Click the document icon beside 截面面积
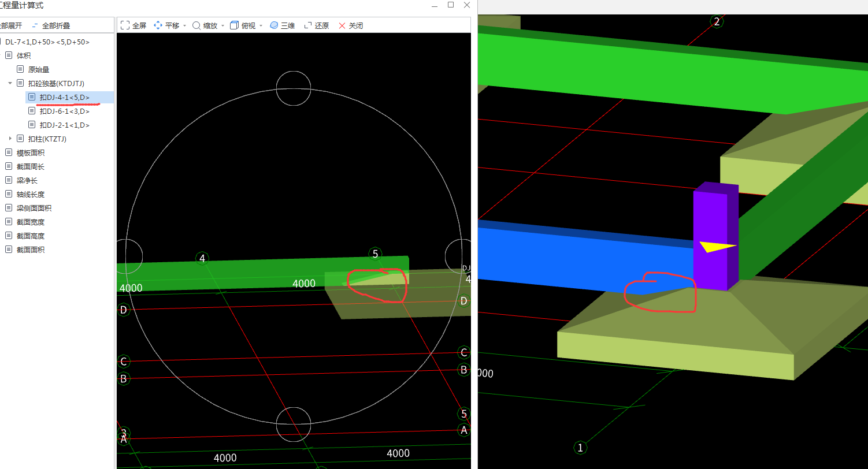This screenshot has height=469, width=868. (9, 250)
